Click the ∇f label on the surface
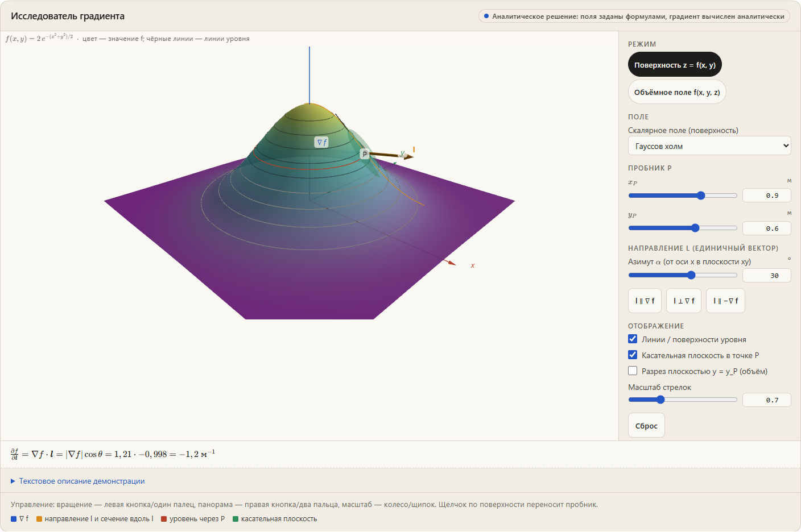Viewport: 801px width, 532px height. [x=321, y=142]
